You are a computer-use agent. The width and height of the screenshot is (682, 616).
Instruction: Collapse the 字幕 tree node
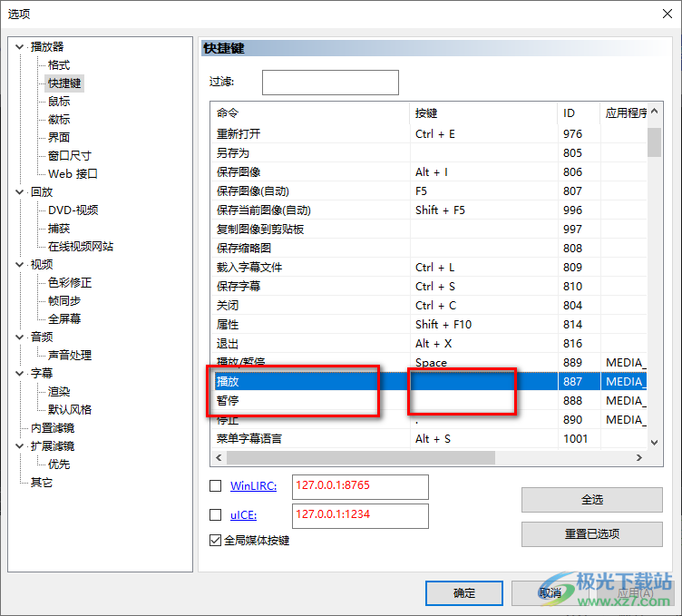[21, 373]
